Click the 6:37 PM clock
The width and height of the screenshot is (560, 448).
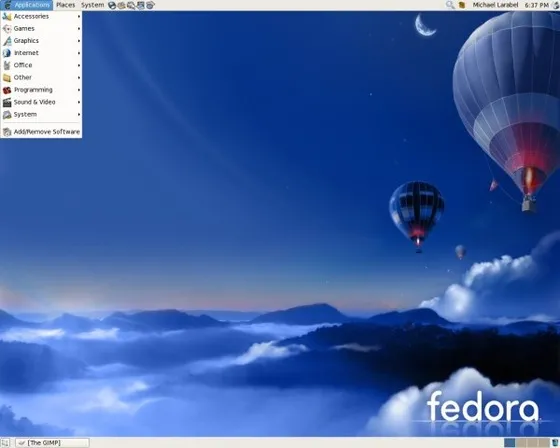click(536, 5)
